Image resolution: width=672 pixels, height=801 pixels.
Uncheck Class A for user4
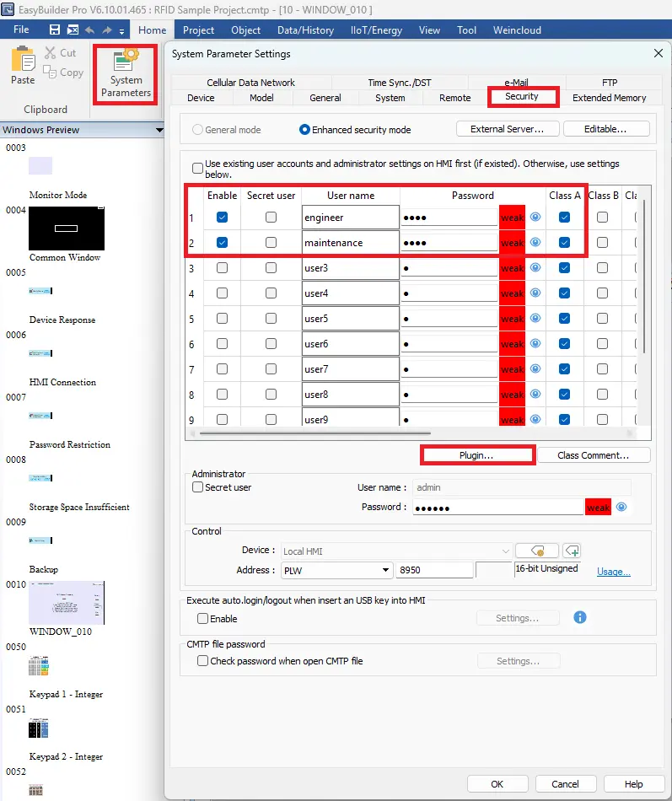564,293
